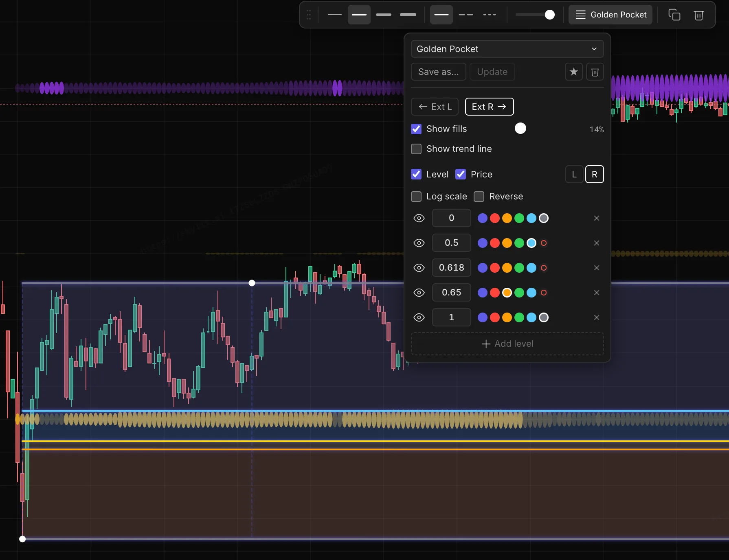Remove the 0.5 level
The width and height of the screenshot is (729, 560).
point(597,243)
